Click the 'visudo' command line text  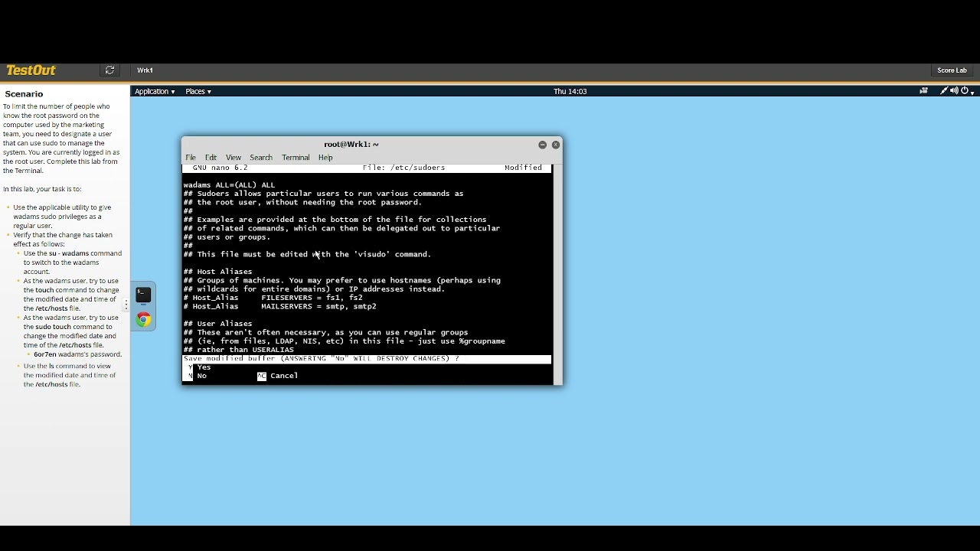(x=307, y=254)
